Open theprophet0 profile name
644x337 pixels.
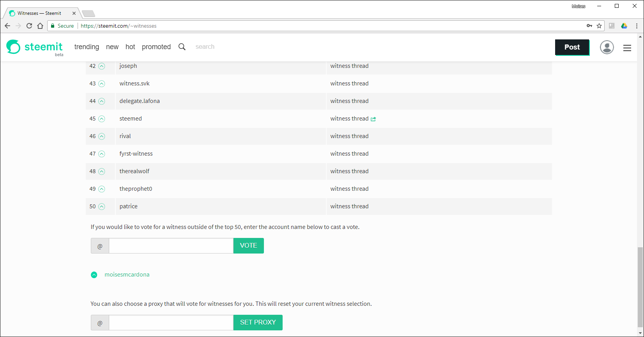click(136, 189)
